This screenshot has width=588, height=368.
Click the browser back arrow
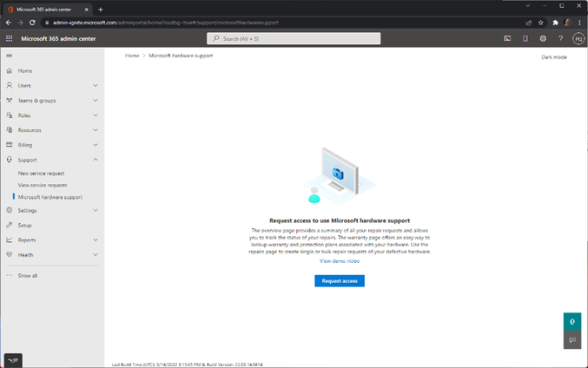(9, 23)
